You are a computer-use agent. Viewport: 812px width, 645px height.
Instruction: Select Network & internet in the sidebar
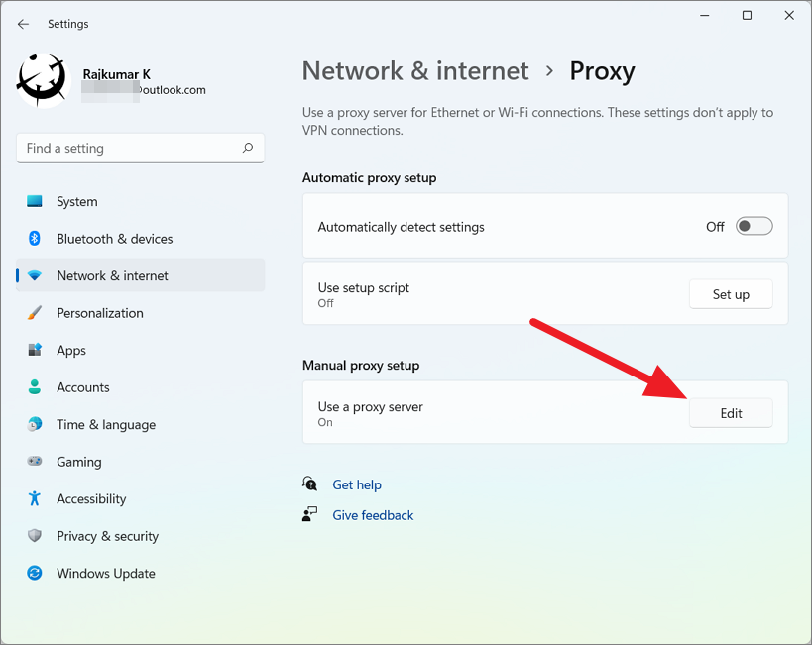click(112, 275)
